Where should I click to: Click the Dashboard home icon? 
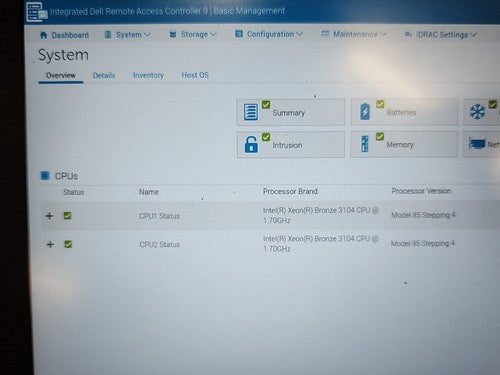tap(43, 35)
